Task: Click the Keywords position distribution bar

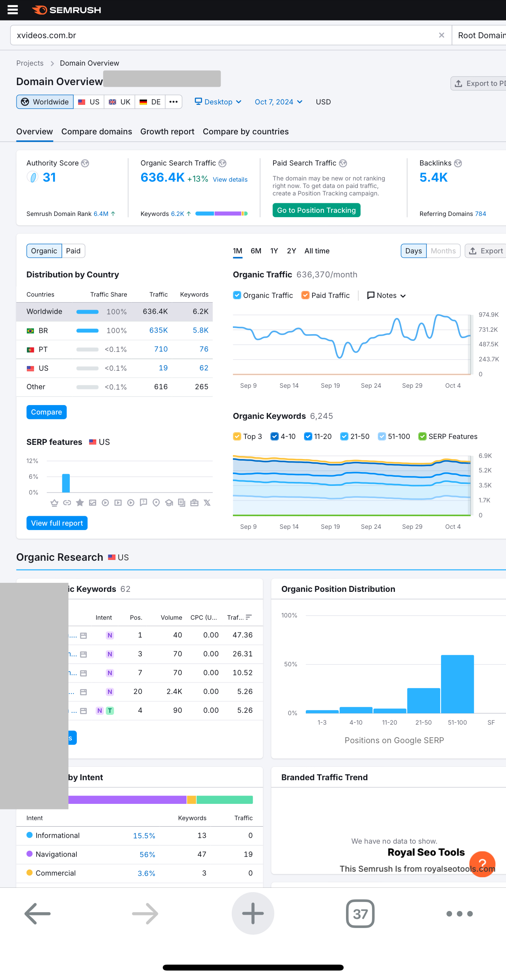Action: pyautogui.click(x=221, y=214)
